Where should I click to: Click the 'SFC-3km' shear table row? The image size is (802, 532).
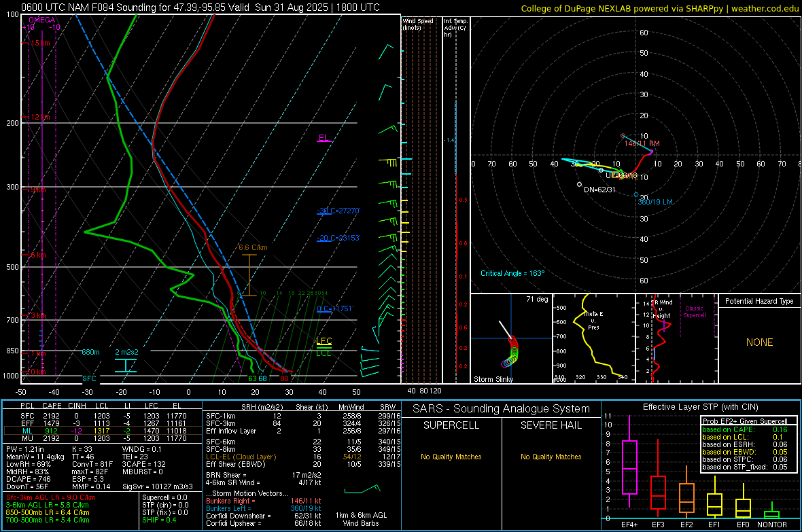coord(303,423)
